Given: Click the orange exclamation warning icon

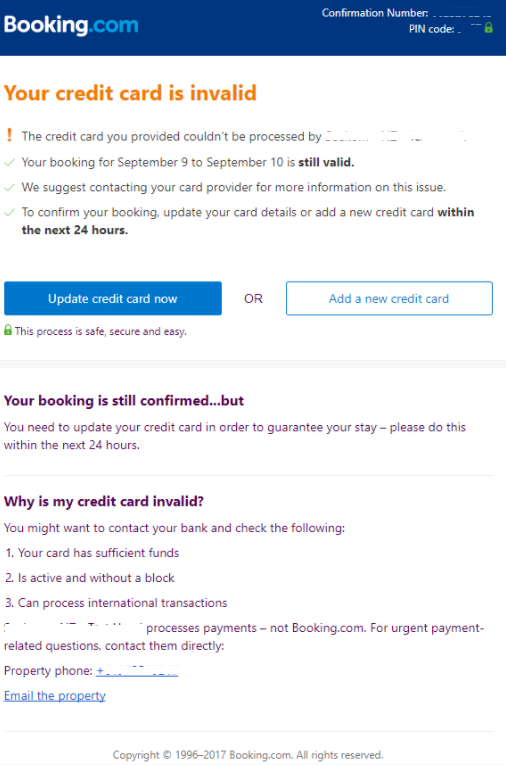Looking at the screenshot, I should tap(9, 135).
